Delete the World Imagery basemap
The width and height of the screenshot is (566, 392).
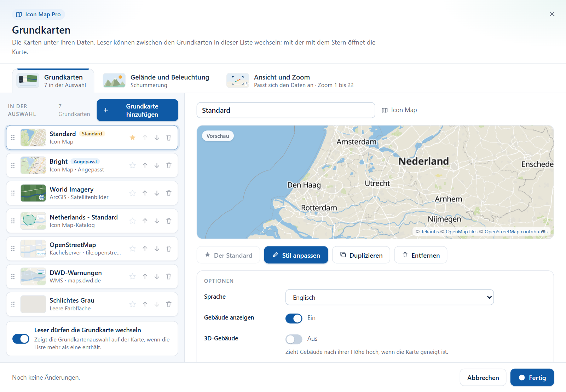(x=169, y=193)
